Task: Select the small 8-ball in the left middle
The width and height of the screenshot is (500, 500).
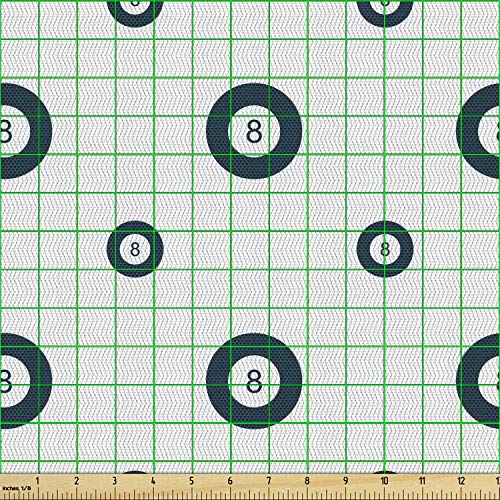Action: point(135,249)
